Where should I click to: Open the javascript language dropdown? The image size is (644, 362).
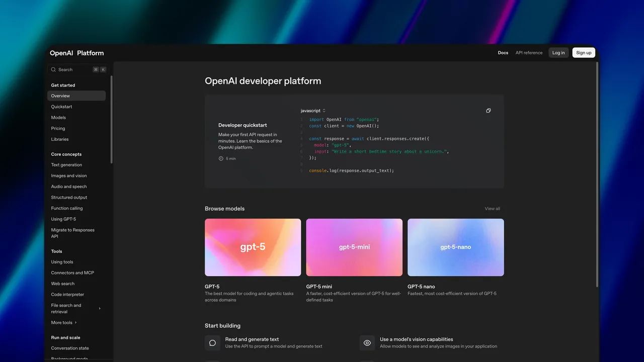[313, 111]
